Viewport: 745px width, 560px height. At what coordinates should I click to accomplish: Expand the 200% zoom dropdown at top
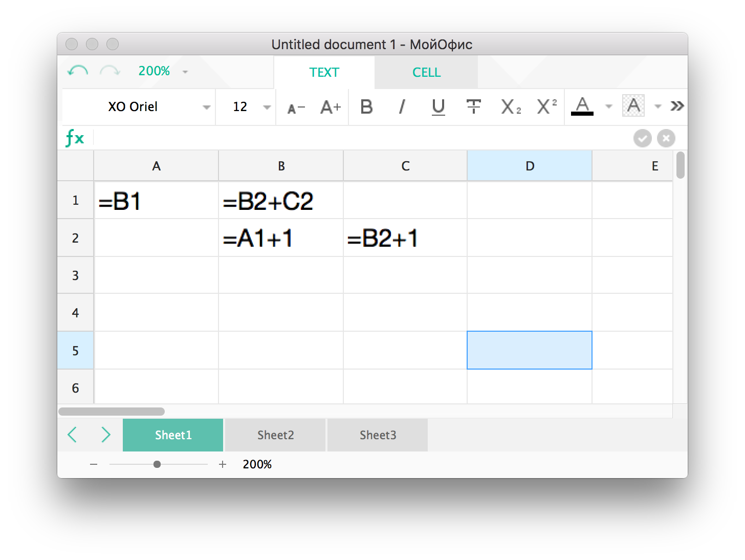tap(185, 72)
